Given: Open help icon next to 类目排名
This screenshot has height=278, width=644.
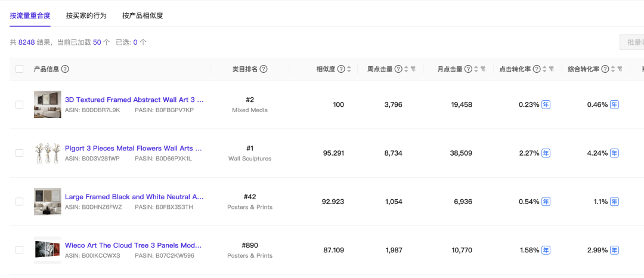Looking at the screenshot, I should coord(264,69).
